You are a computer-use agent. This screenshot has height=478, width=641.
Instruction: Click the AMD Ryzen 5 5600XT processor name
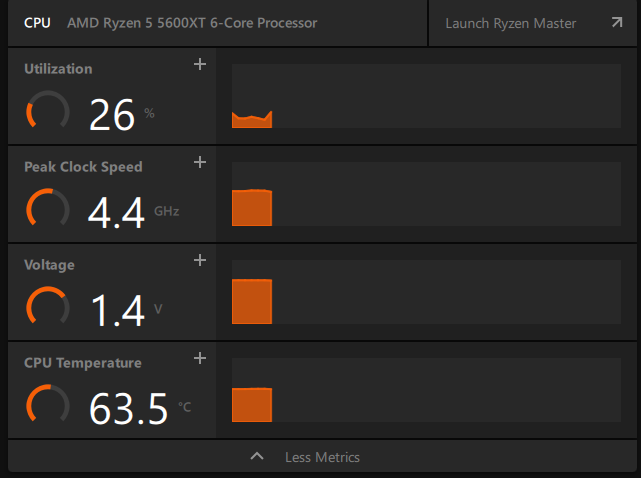(192, 22)
